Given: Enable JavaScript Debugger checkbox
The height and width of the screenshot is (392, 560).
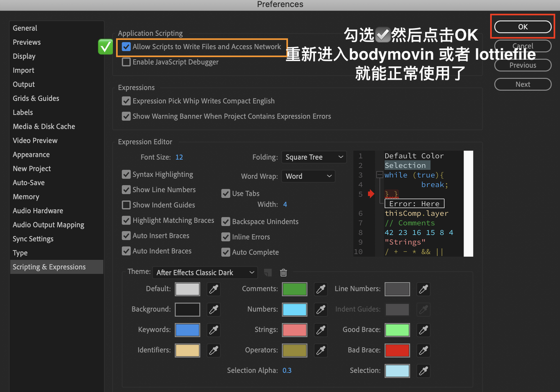Looking at the screenshot, I should [x=126, y=62].
